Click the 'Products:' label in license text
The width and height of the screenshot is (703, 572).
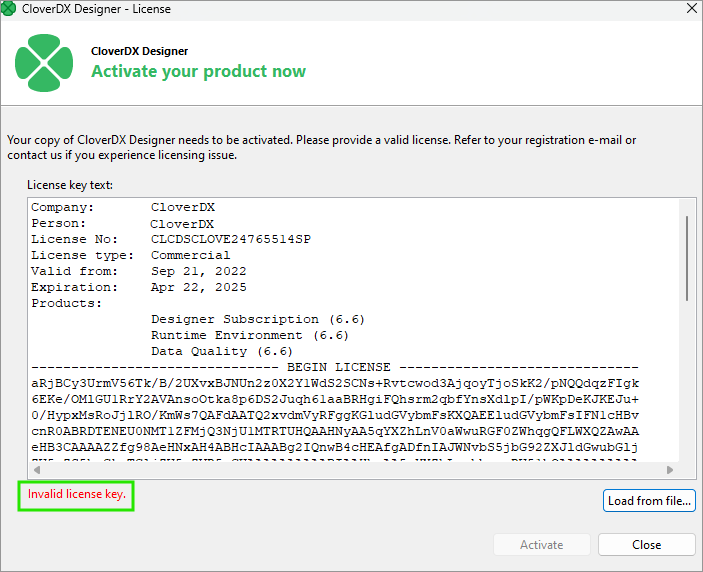pyautogui.click(x=66, y=303)
